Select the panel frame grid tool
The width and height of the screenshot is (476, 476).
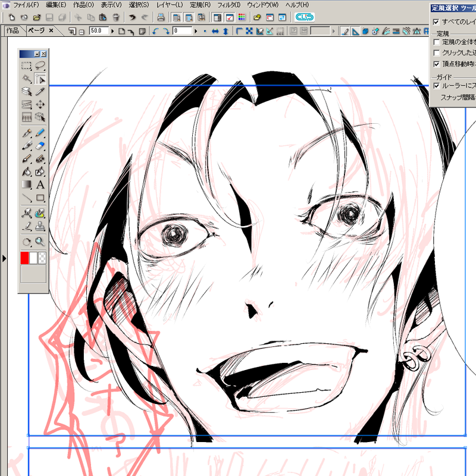coord(26,117)
